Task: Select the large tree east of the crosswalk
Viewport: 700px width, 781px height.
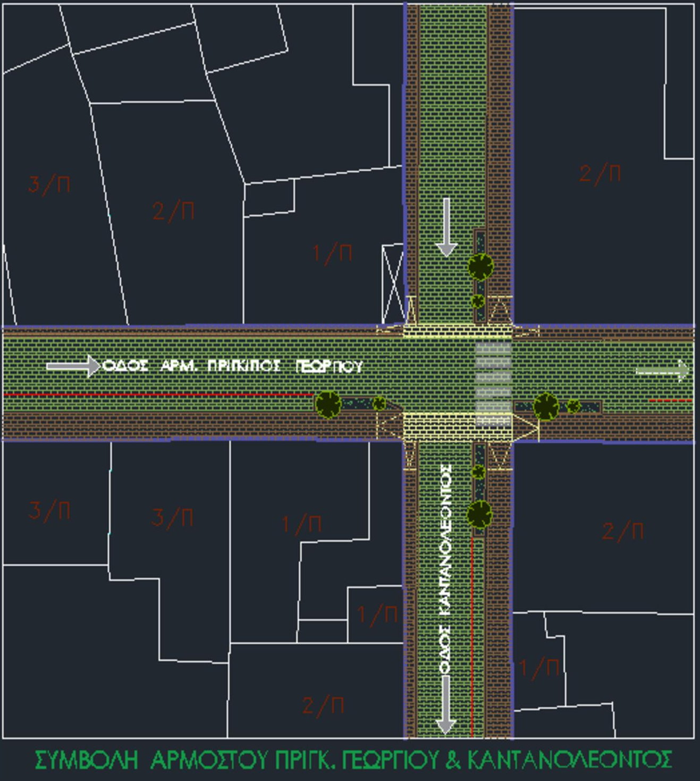Action: pos(546,407)
